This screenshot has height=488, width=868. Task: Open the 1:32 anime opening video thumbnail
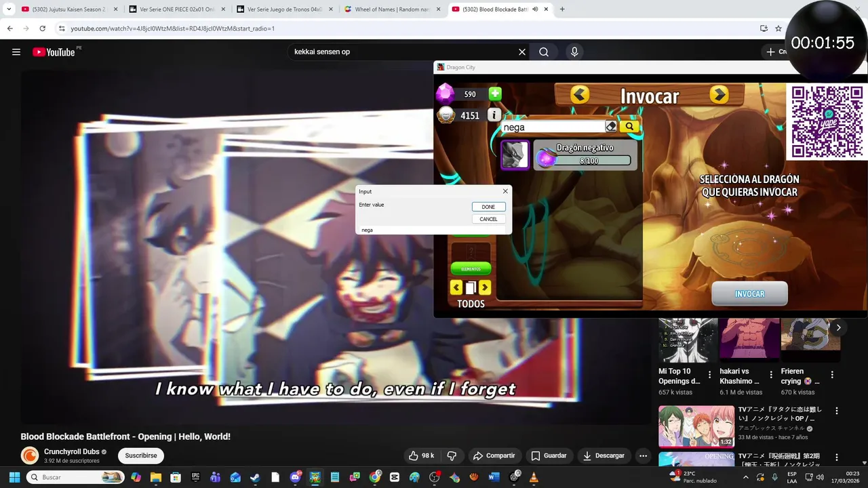pos(696,426)
